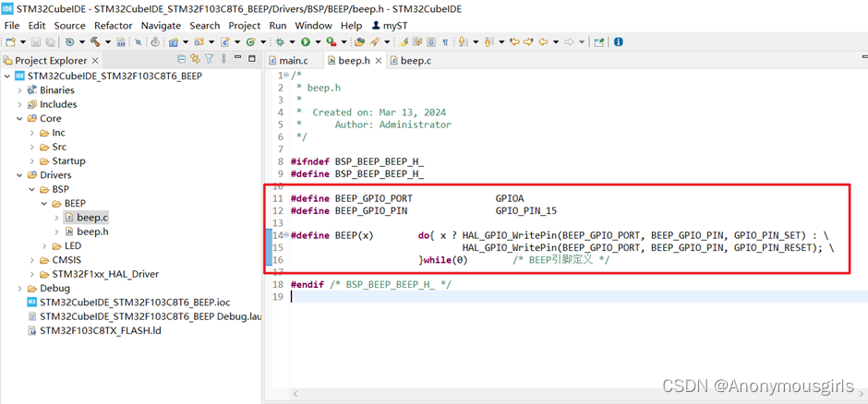Click the green Run icon

pyautogui.click(x=306, y=42)
